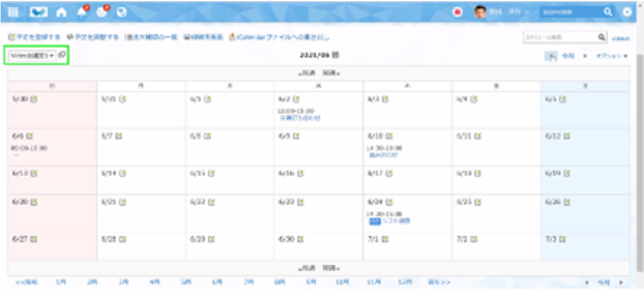Open the notification bell with badge
The image size is (644, 298).
(83, 11)
